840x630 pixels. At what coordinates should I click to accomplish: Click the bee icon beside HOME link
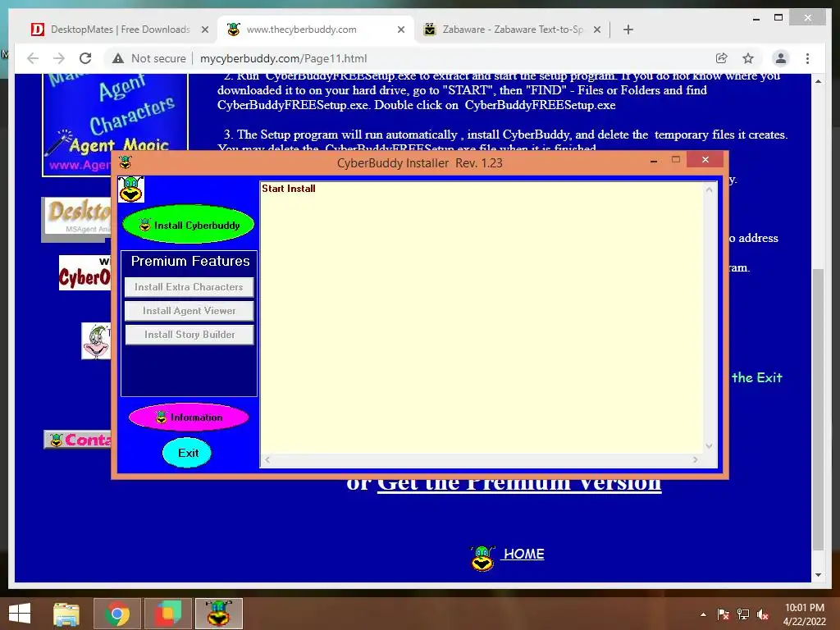tap(482, 558)
